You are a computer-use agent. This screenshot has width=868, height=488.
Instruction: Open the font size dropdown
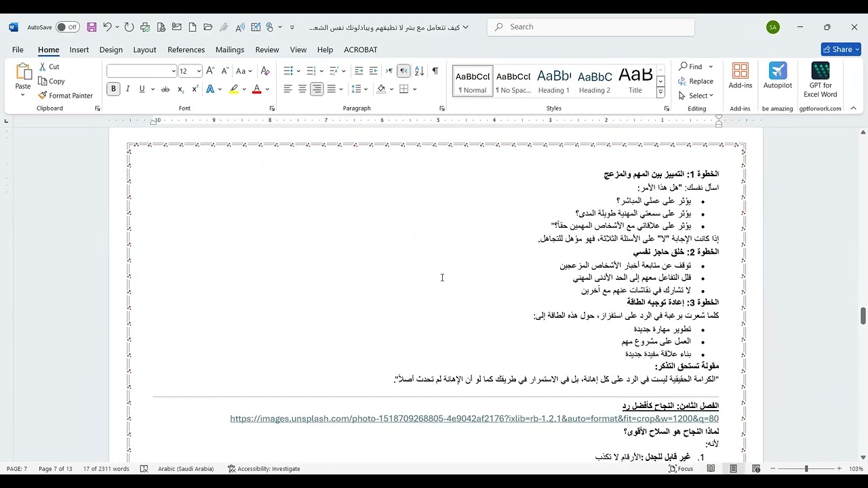click(199, 71)
